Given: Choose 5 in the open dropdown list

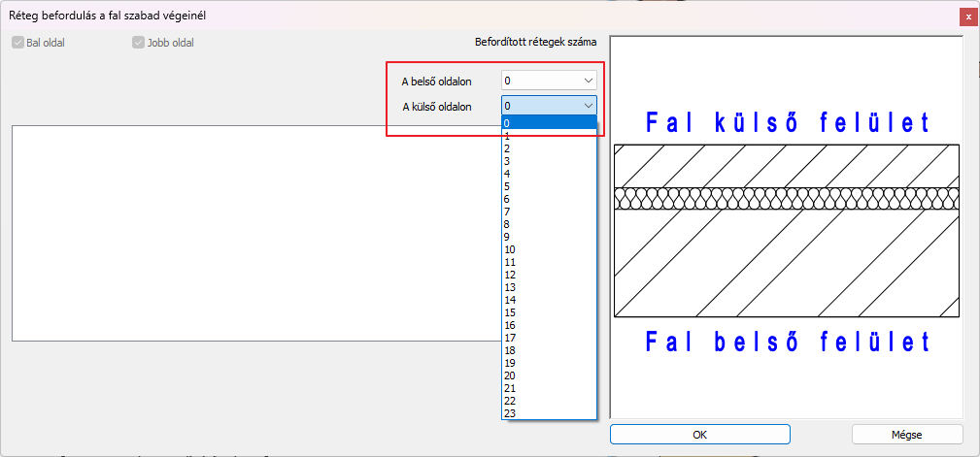Looking at the screenshot, I should 548,186.
